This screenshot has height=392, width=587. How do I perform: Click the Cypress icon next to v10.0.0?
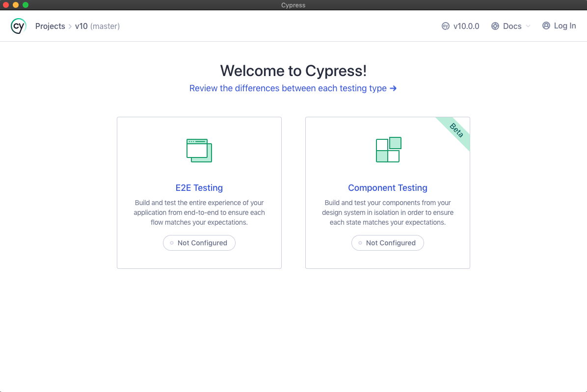tap(446, 26)
